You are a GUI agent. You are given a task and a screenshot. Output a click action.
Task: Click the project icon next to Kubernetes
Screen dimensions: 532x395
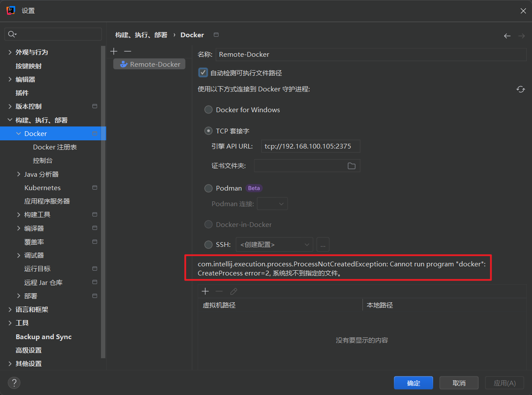(95, 188)
